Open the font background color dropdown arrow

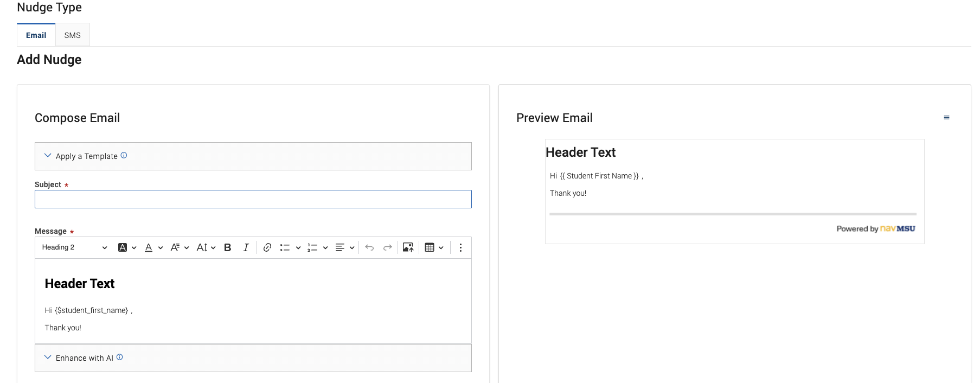tap(134, 248)
